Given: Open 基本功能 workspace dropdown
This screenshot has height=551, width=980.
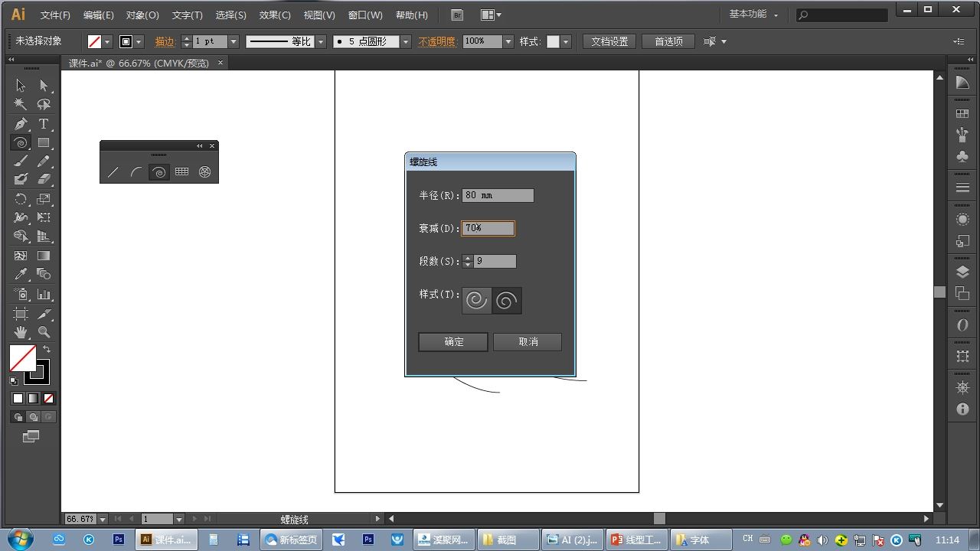Looking at the screenshot, I should (754, 15).
